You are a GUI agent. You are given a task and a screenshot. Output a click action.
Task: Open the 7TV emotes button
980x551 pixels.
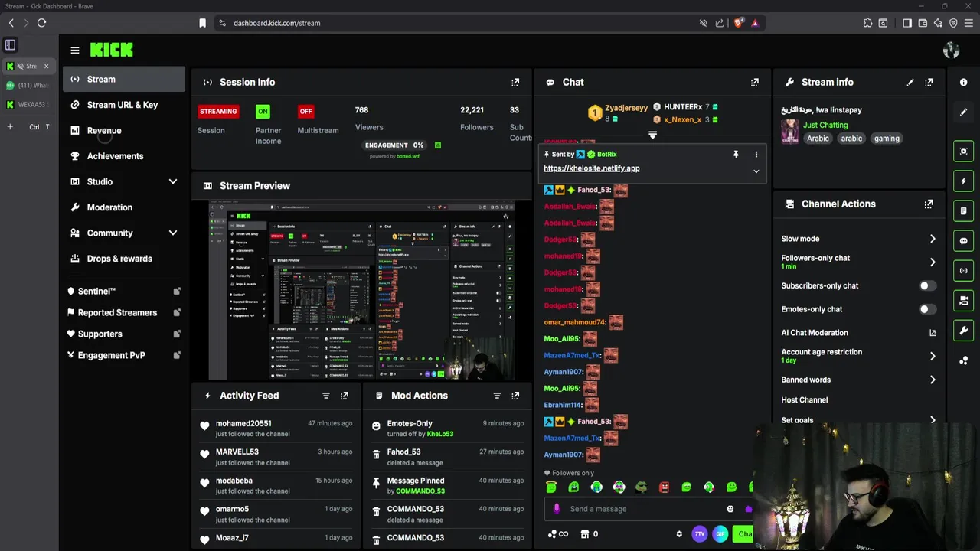[x=700, y=534]
